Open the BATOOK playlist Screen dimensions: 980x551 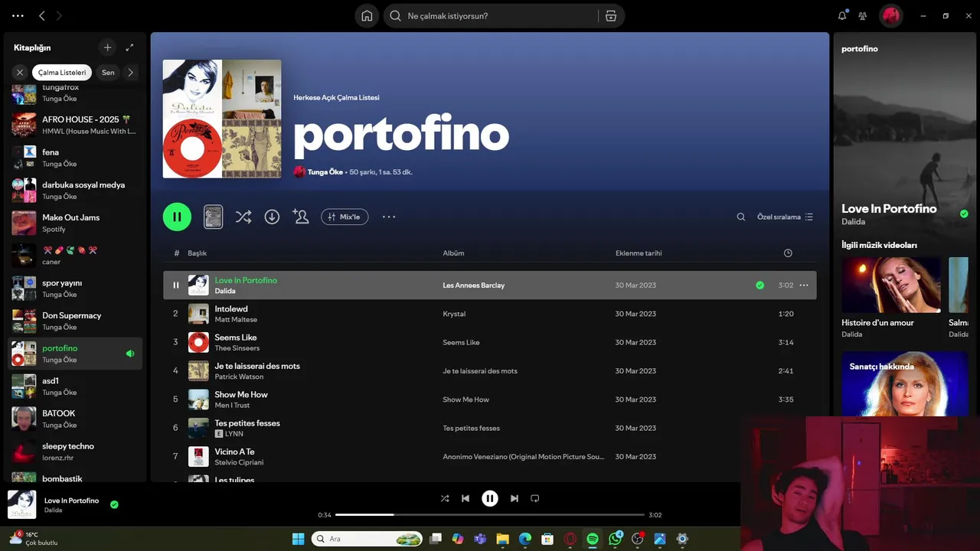[75, 419]
